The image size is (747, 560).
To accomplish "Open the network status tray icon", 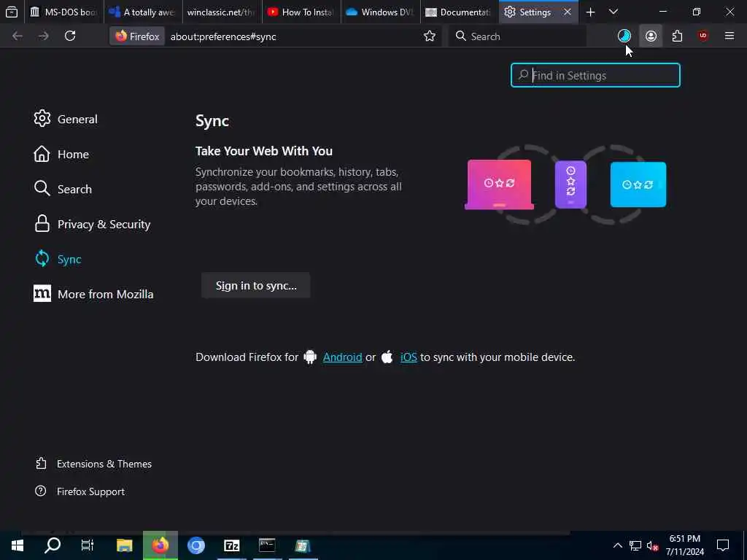I will click(635, 545).
